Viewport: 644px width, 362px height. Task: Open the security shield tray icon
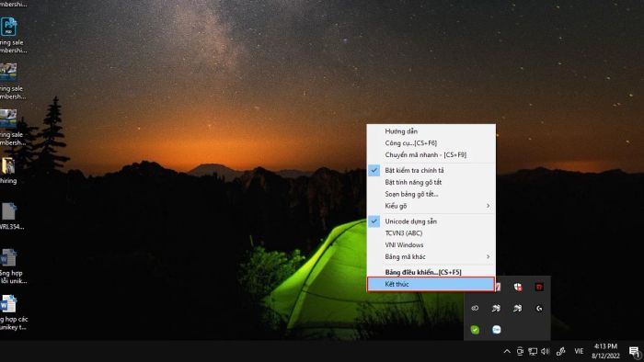[518, 287]
